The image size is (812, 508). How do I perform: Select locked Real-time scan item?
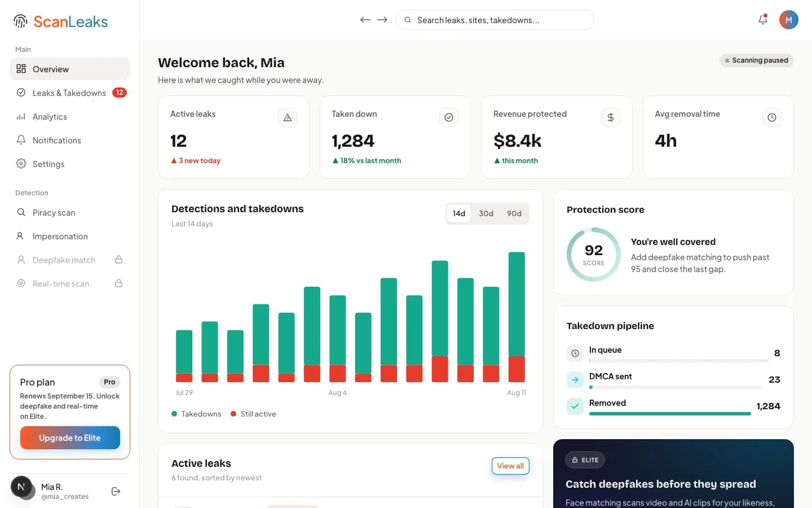click(x=70, y=283)
